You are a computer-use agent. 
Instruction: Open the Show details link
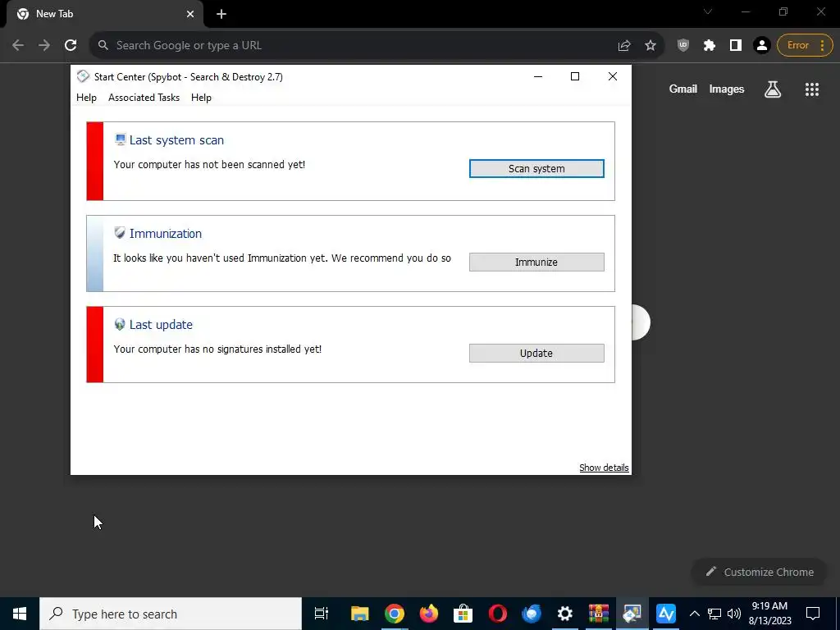pos(604,468)
